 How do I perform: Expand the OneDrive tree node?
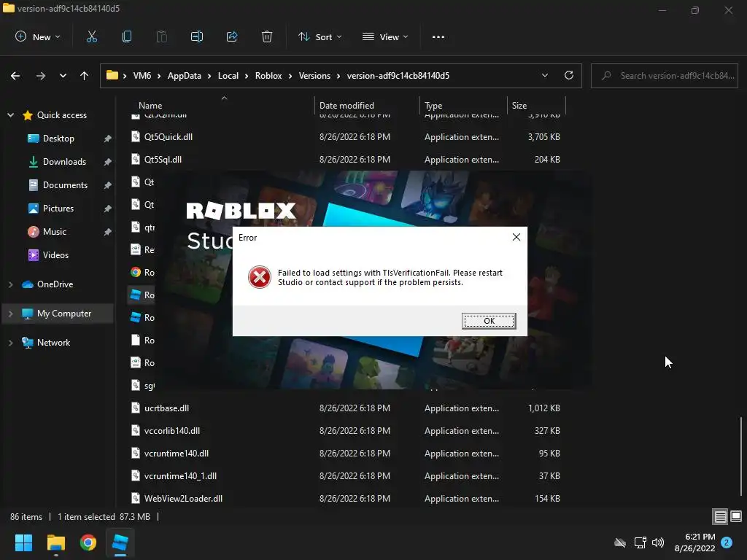click(x=10, y=284)
